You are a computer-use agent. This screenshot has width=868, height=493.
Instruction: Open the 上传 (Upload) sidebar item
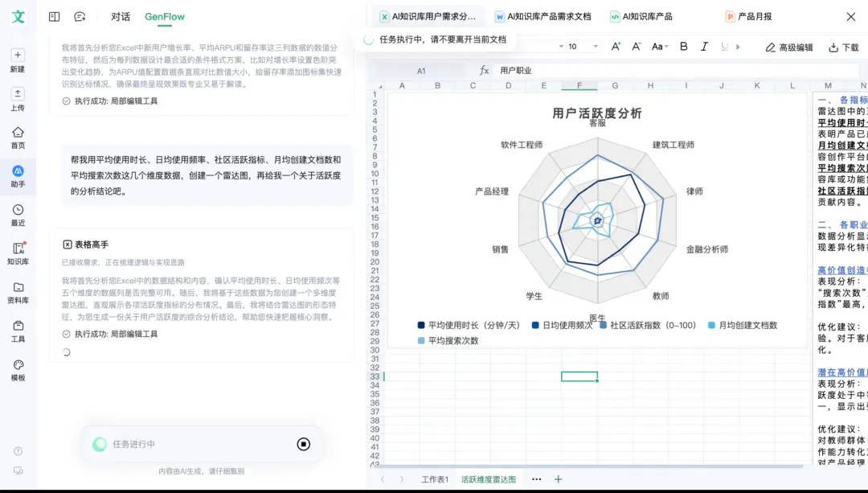coord(18,99)
